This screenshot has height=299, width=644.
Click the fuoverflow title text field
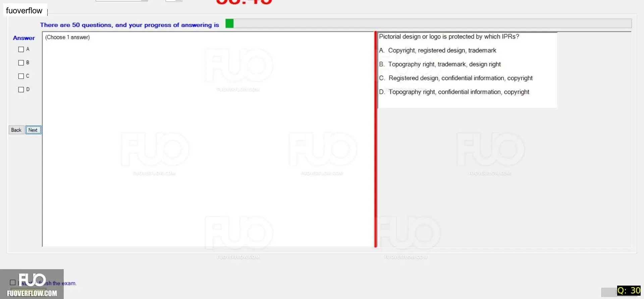tap(25, 10)
